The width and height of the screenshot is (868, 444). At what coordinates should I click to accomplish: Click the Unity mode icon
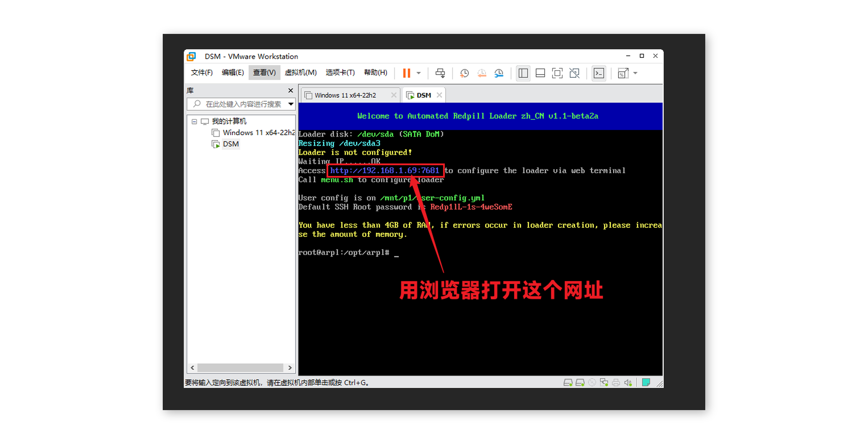point(575,73)
